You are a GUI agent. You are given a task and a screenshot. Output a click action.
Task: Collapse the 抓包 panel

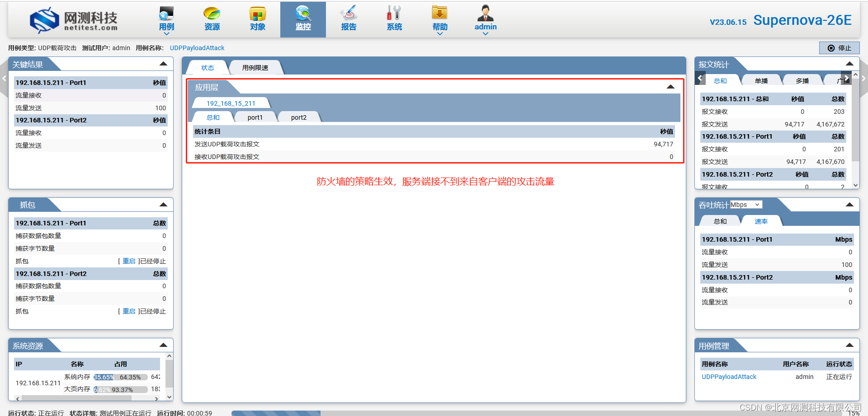(163, 205)
